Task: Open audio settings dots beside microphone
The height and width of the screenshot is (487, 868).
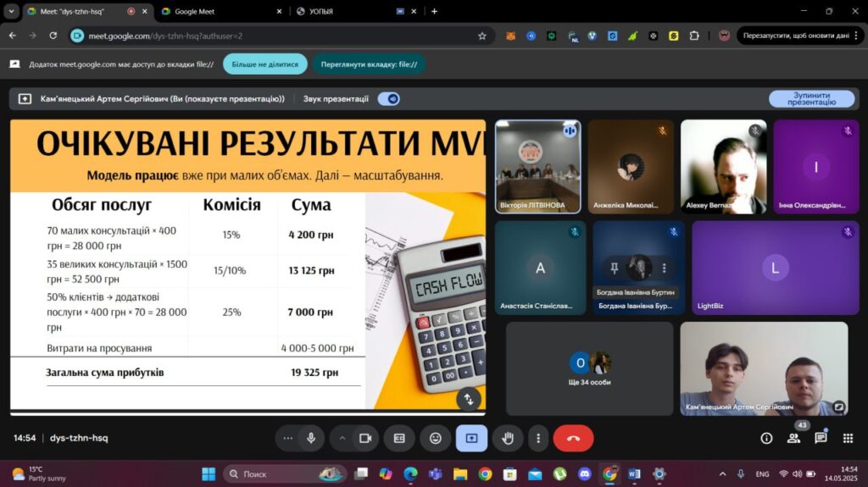Action: tap(288, 438)
